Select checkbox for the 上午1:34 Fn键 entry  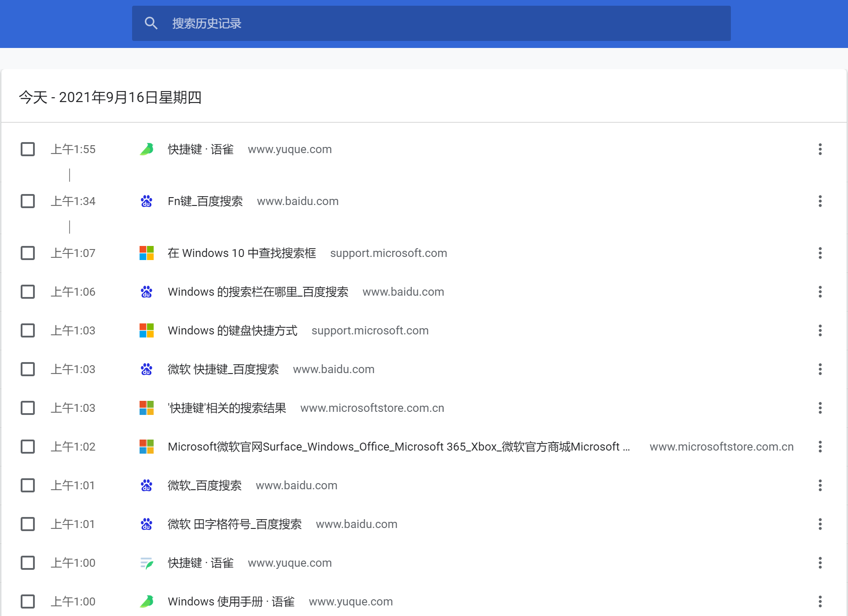(28, 201)
